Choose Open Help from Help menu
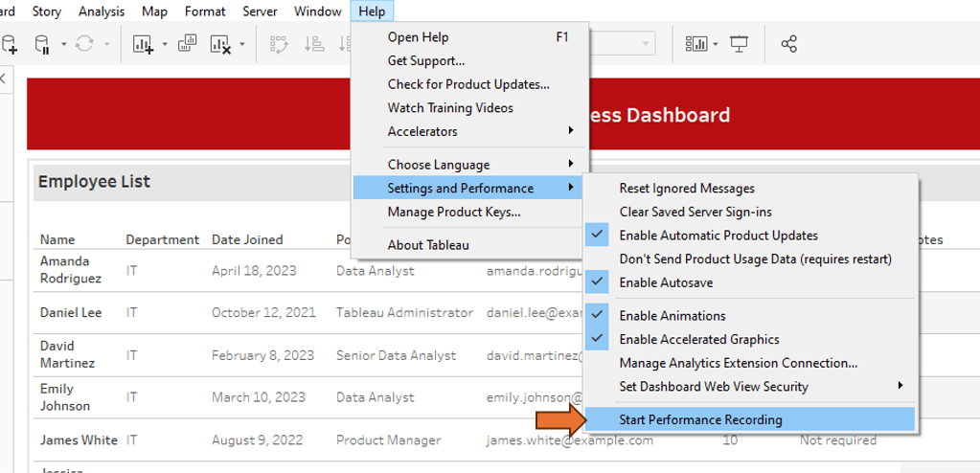This screenshot has width=980, height=473. tap(469, 37)
